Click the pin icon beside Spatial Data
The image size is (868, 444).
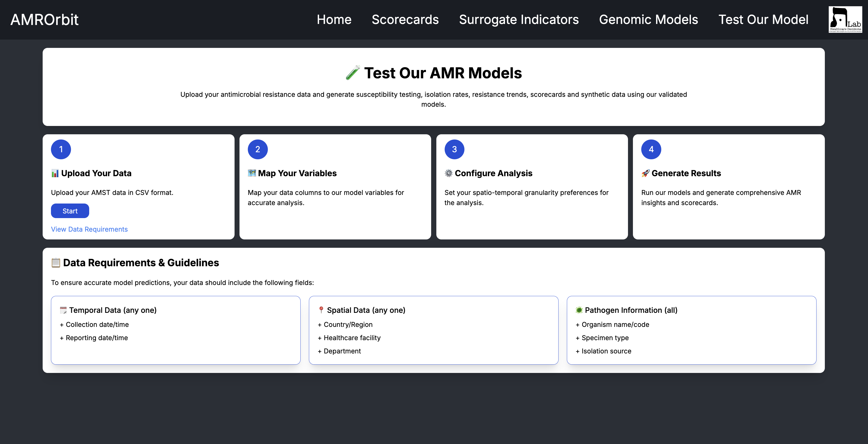(321, 310)
